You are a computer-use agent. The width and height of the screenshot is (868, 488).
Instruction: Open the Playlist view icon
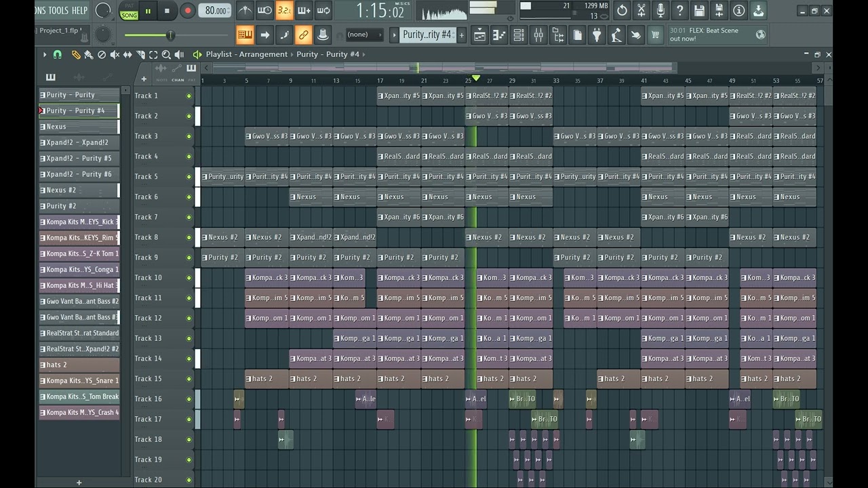point(479,35)
